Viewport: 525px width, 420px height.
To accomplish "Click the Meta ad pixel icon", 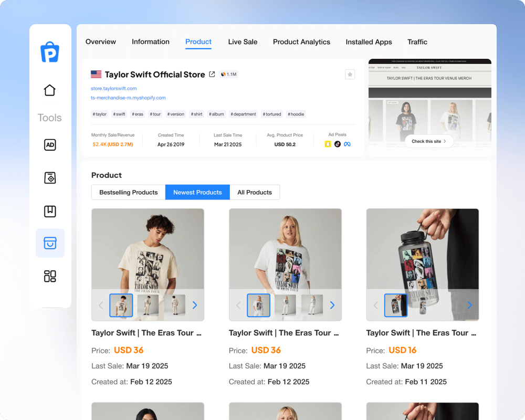I will click(347, 144).
